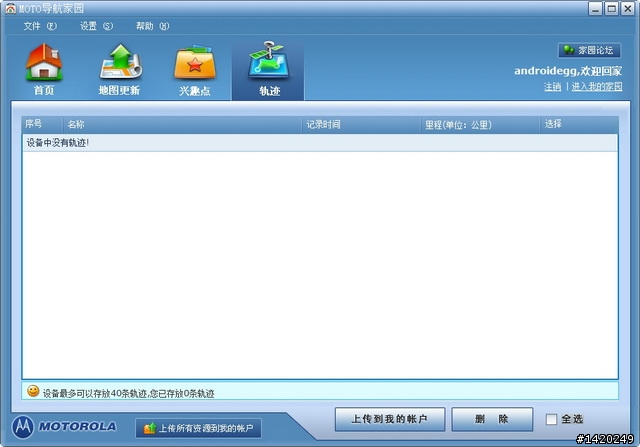Open the 兴趣点 star folder icon
Viewport: 640px width, 447px height.
coord(195,70)
